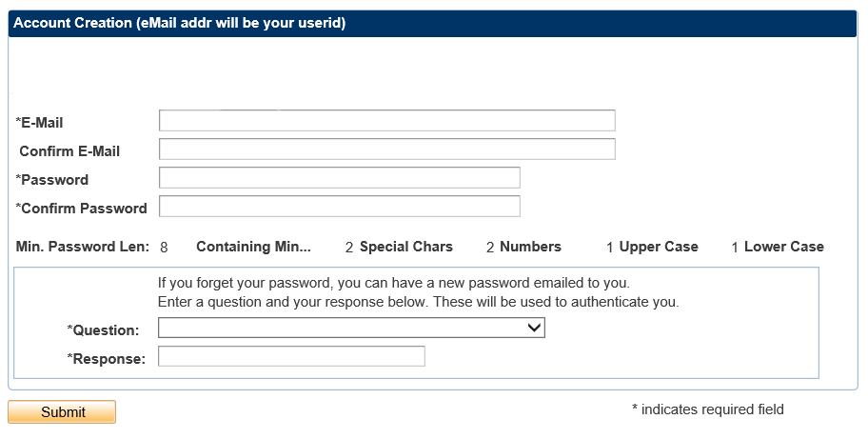The width and height of the screenshot is (868, 439).
Task: Focus the Confirm E-Mail text box
Action: (x=386, y=150)
